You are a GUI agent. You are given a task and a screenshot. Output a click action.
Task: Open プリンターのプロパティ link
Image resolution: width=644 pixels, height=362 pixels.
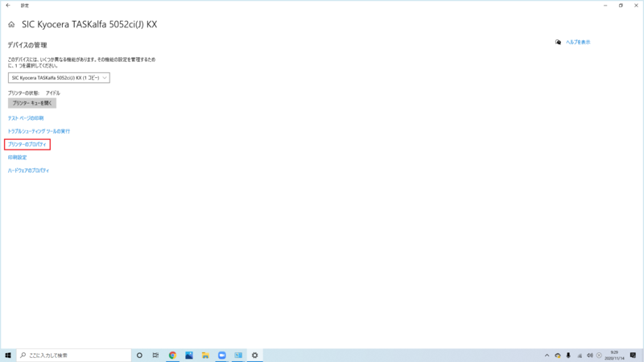click(x=27, y=145)
